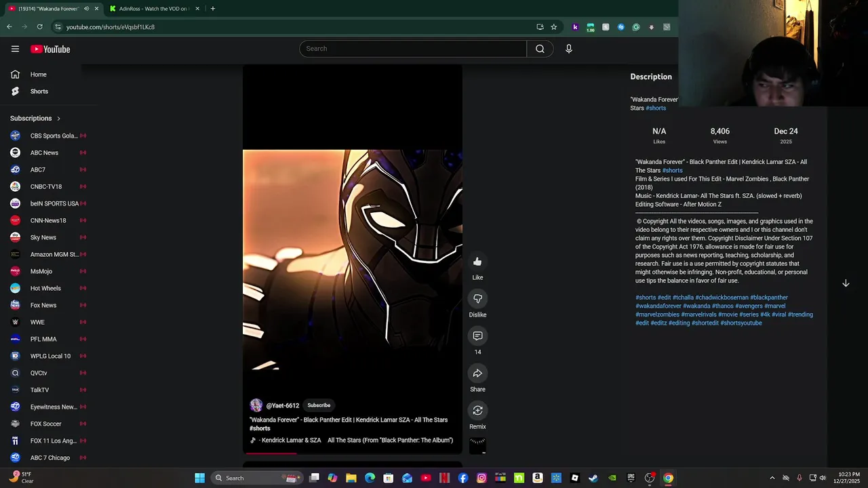Screen dimensions: 868x488
Task: Open Netflix from taskbar
Action: tap(444, 478)
